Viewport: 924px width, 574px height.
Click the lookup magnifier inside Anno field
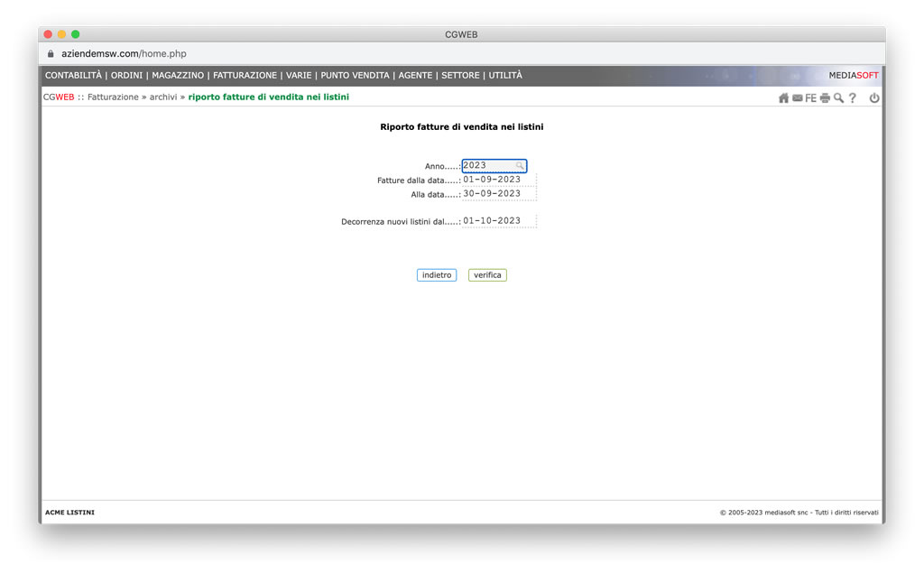coord(520,165)
